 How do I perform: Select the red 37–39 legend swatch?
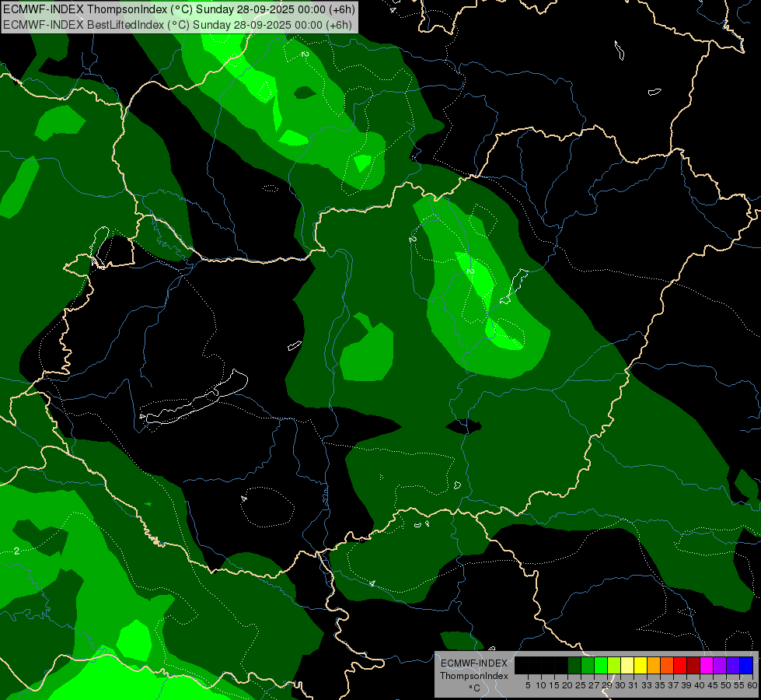[680, 665]
